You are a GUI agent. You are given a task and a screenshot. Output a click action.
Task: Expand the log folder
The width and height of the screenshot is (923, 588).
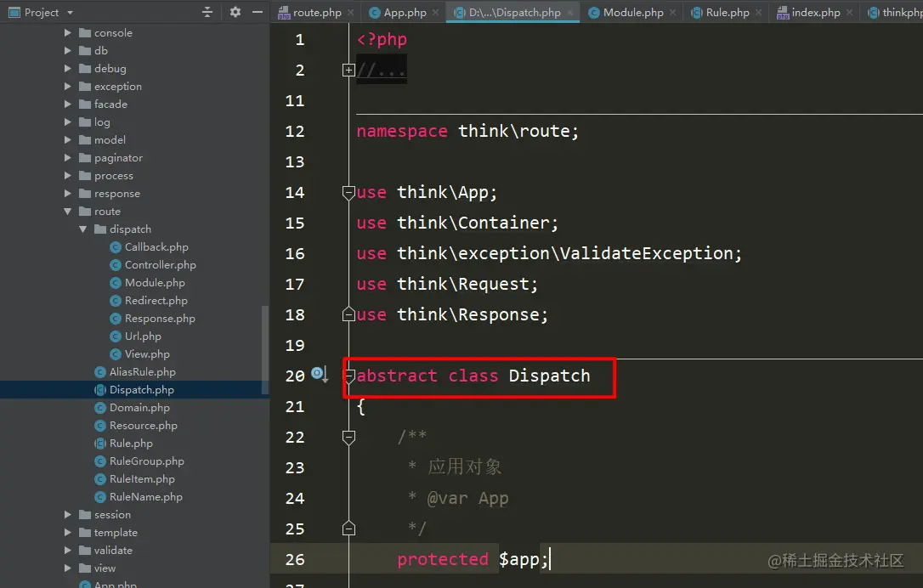[x=68, y=122]
